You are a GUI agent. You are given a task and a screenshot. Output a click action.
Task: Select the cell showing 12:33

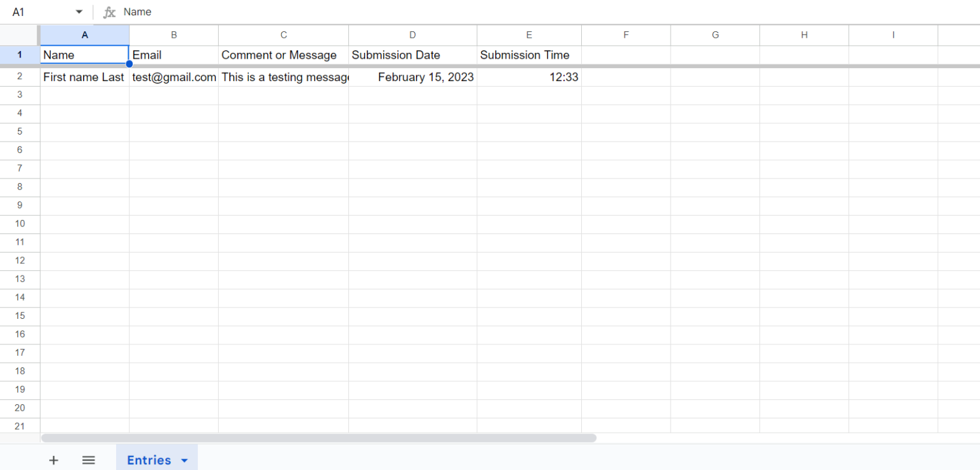pyautogui.click(x=529, y=77)
